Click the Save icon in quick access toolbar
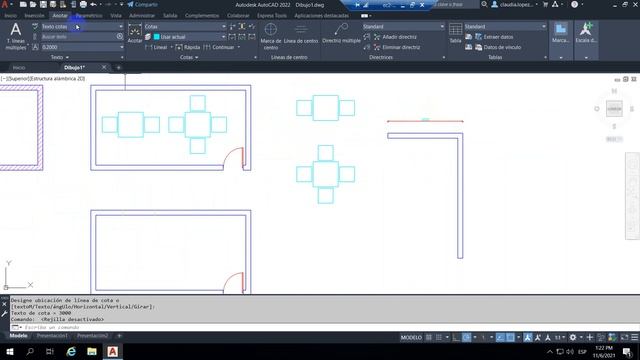This screenshot has height=360, width=640. [43, 4]
